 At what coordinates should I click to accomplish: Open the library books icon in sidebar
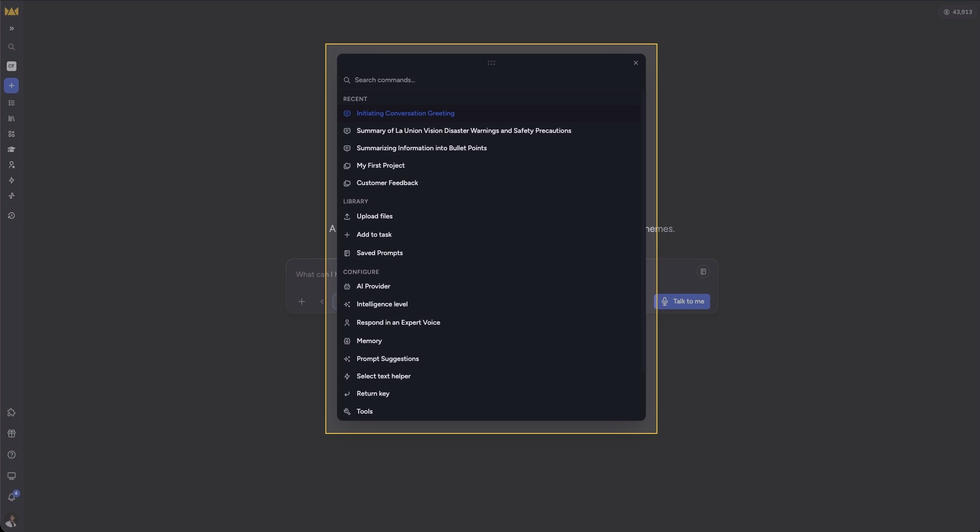pos(12,118)
